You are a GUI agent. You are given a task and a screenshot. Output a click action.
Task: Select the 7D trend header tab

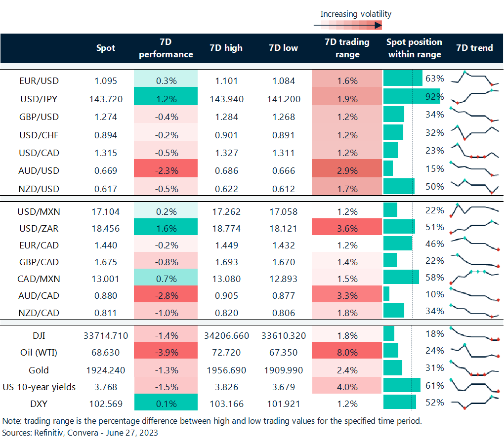474,48
